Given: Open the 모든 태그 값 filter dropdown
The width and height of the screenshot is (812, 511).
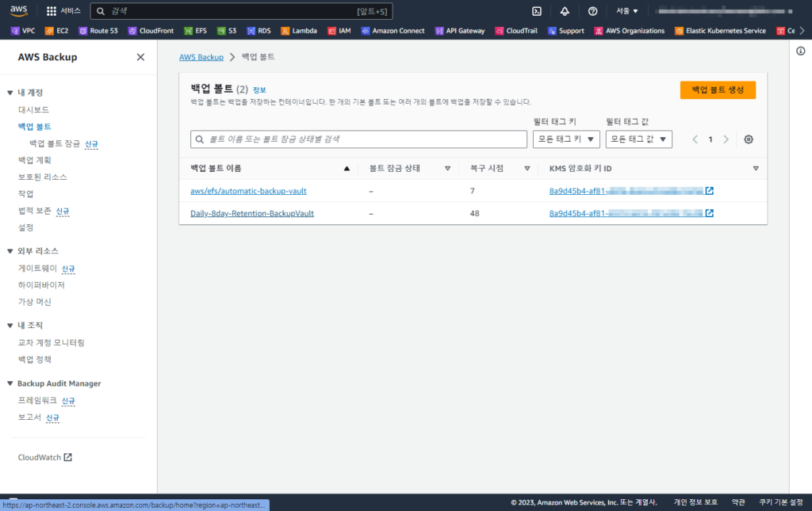Looking at the screenshot, I should click(x=638, y=139).
